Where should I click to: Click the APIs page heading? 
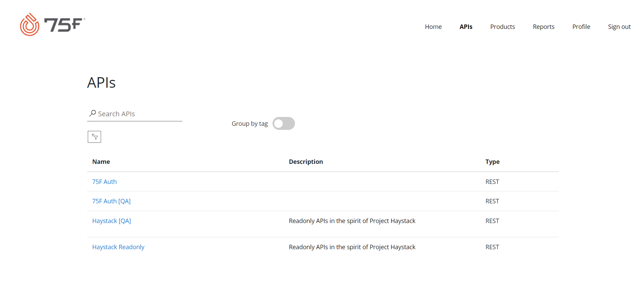click(x=101, y=83)
